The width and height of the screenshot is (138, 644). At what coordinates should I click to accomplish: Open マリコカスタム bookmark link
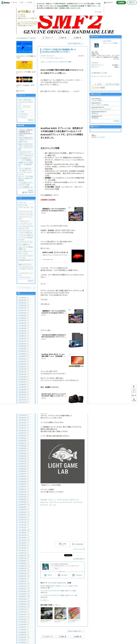point(23,114)
